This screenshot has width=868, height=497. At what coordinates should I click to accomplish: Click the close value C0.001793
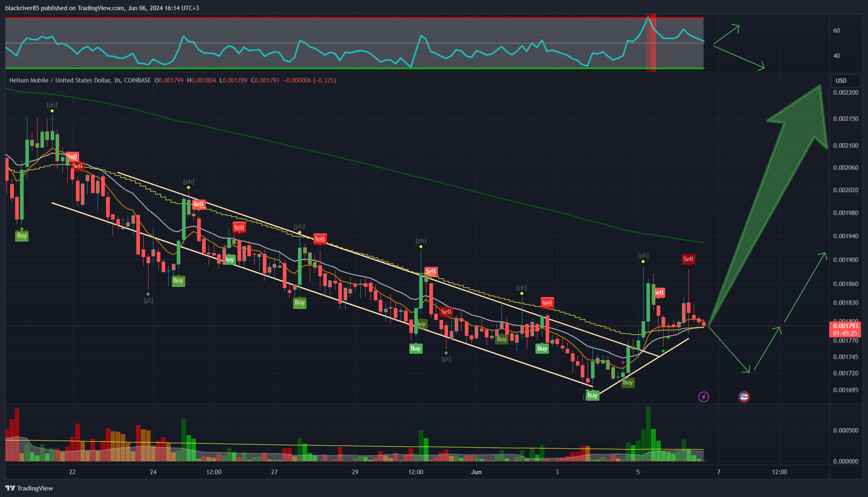click(265, 80)
